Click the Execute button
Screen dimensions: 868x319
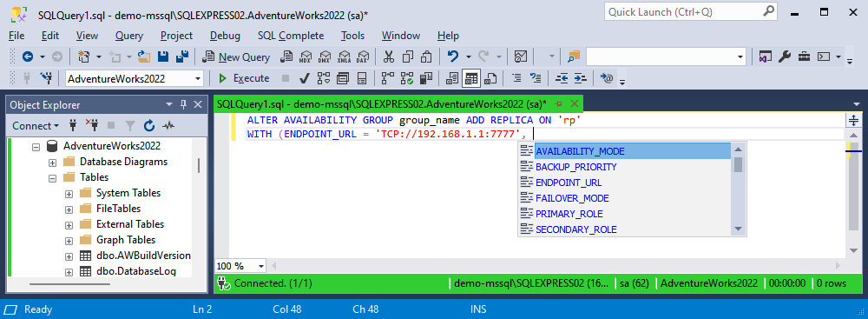point(244,79)
